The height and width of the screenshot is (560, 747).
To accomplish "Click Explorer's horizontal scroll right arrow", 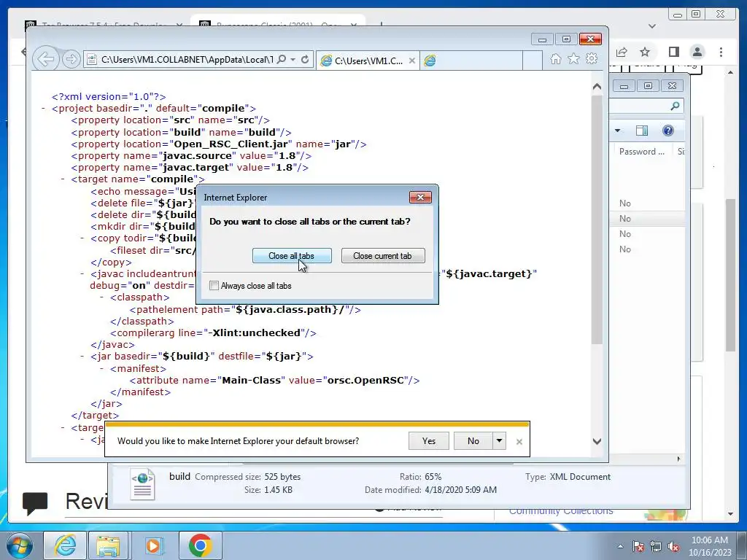I will click(679, 459).
